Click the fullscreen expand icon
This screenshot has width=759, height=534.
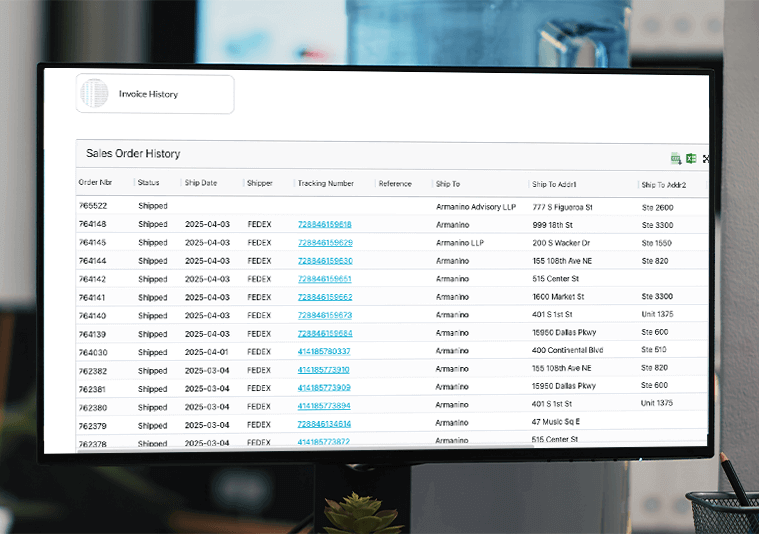pyautogui.click(x=706, y=159)
